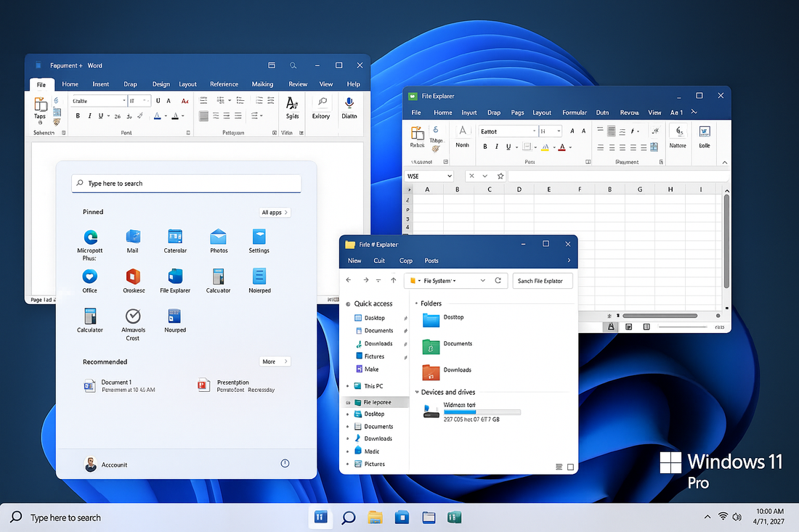Open the font name dropdown in Word

coord(123,102)
